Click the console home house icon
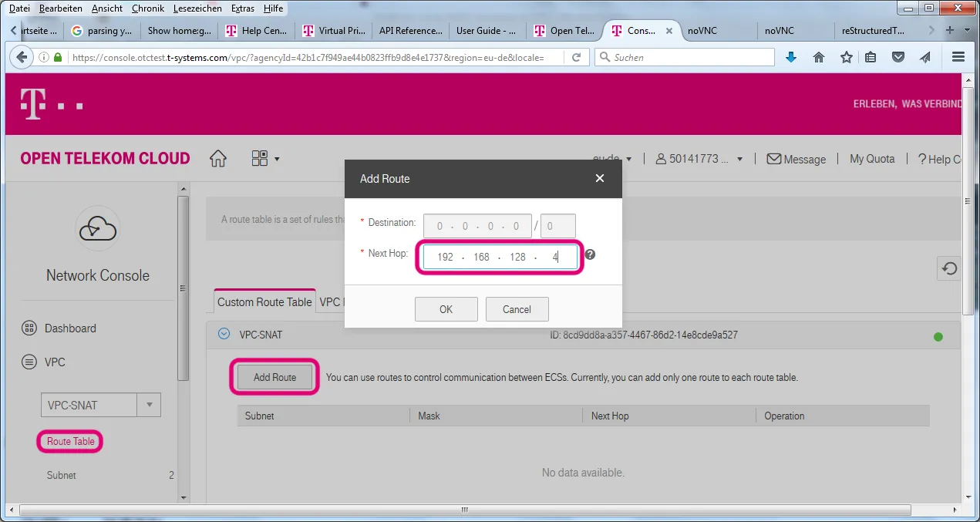 pos(218,159)
